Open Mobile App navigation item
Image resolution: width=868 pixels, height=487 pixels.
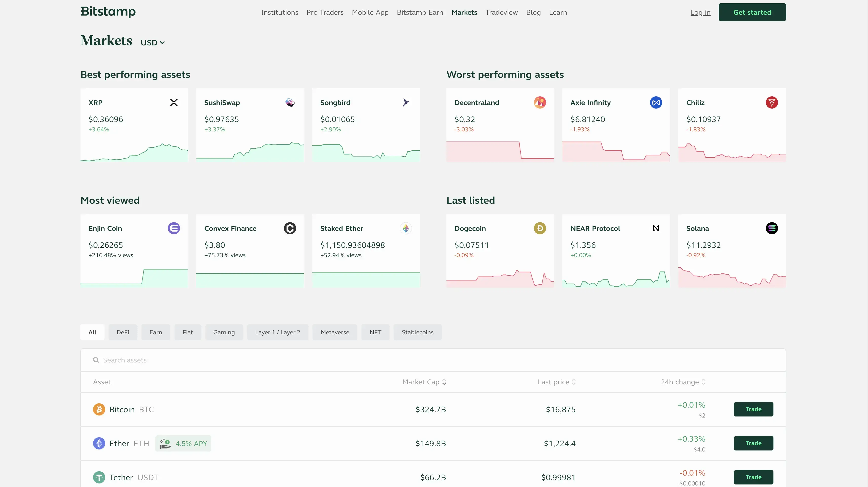click(370, 12)
